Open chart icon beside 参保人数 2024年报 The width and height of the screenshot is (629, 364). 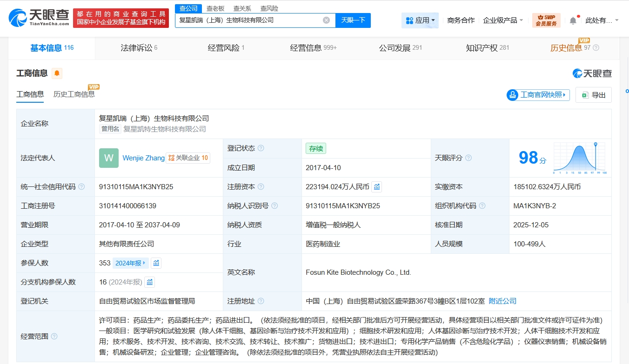tap(156, 263)
